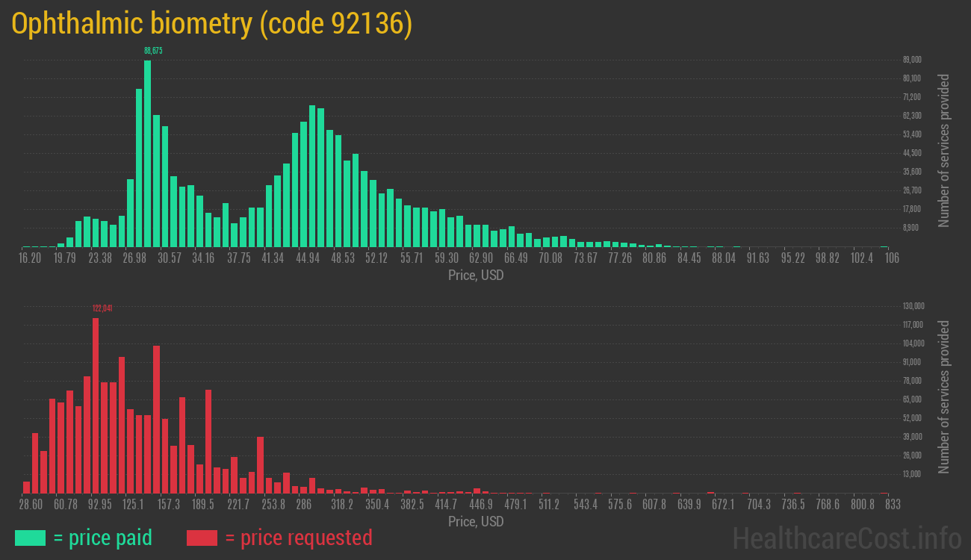The image size is (971, 560).
Task: Click "Price, USD" label under the red chart
Action: pos(476,522)
